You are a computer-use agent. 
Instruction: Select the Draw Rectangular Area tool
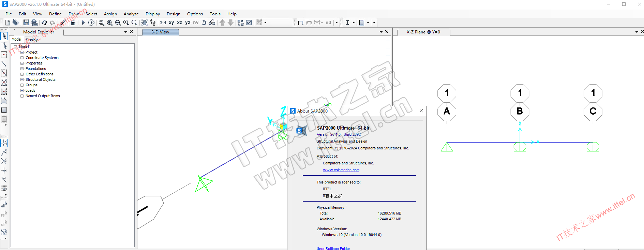(4, 110)
